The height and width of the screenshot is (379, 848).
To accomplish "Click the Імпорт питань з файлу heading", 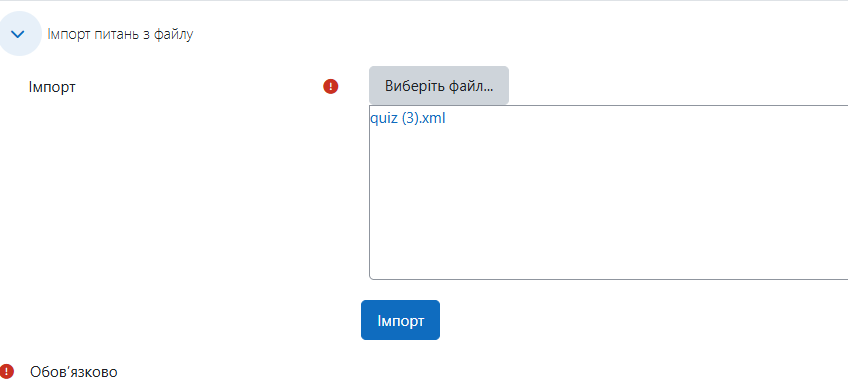I will 120,35.
